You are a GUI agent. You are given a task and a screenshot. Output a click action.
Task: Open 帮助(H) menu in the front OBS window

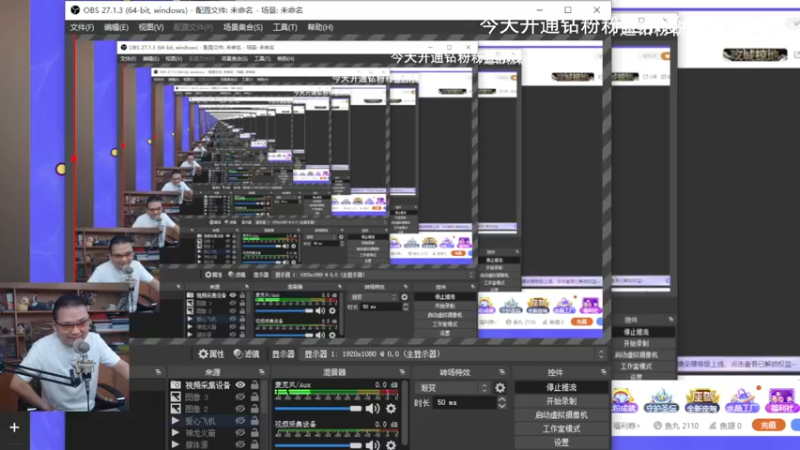320,27
